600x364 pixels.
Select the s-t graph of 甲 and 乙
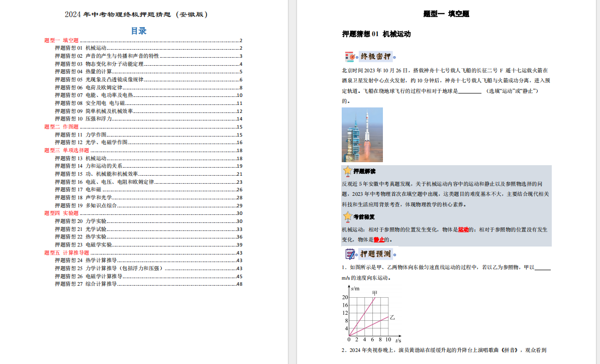tap(371, 314)
